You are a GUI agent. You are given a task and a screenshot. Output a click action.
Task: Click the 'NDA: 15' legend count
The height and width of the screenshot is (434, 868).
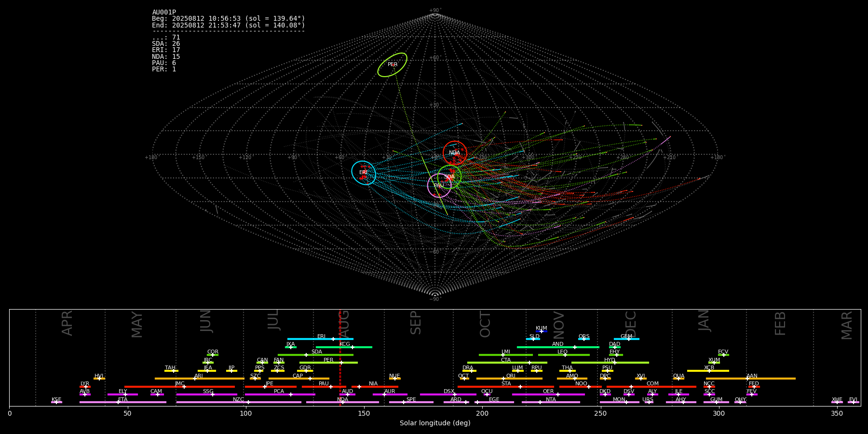point(166,57)
